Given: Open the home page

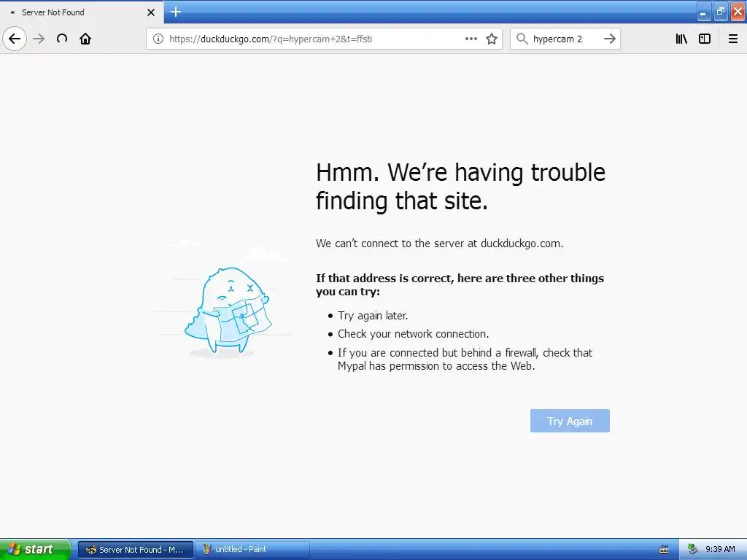Looking at the screenshot, I should (x=85, y=39).
